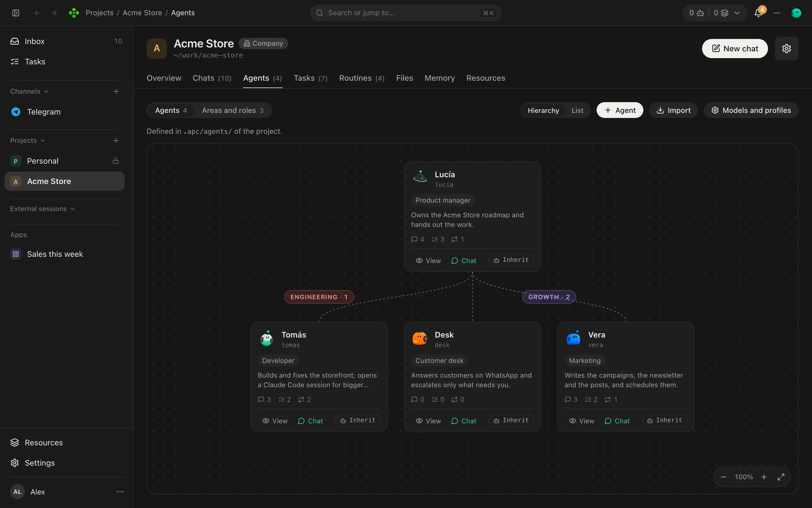Switch to Hierarchy view
This screenshot has height=508, width=812.
543,110
